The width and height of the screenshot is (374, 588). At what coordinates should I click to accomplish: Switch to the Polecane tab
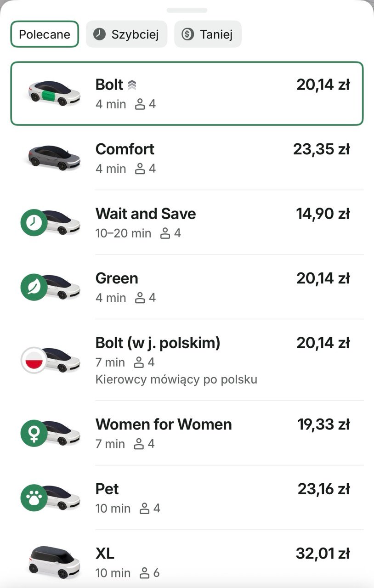(45, 34)
